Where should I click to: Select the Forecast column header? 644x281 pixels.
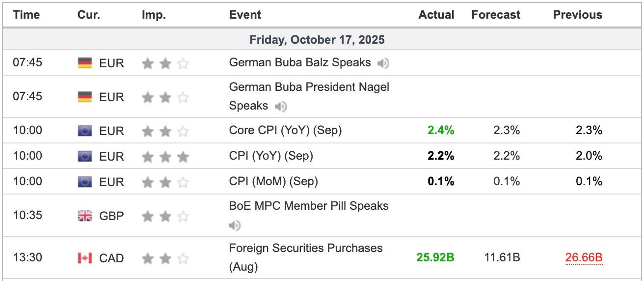[x=496, y=15]
